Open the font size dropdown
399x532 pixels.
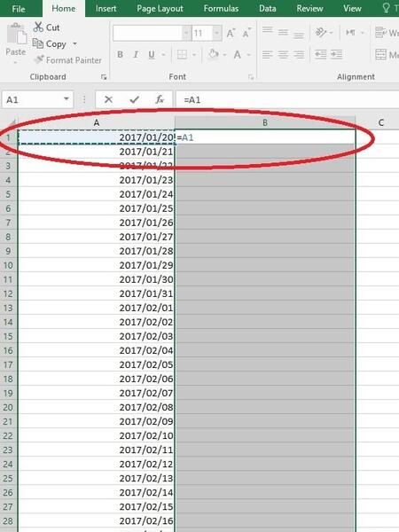pyautogui.click(x=217, y=33)
